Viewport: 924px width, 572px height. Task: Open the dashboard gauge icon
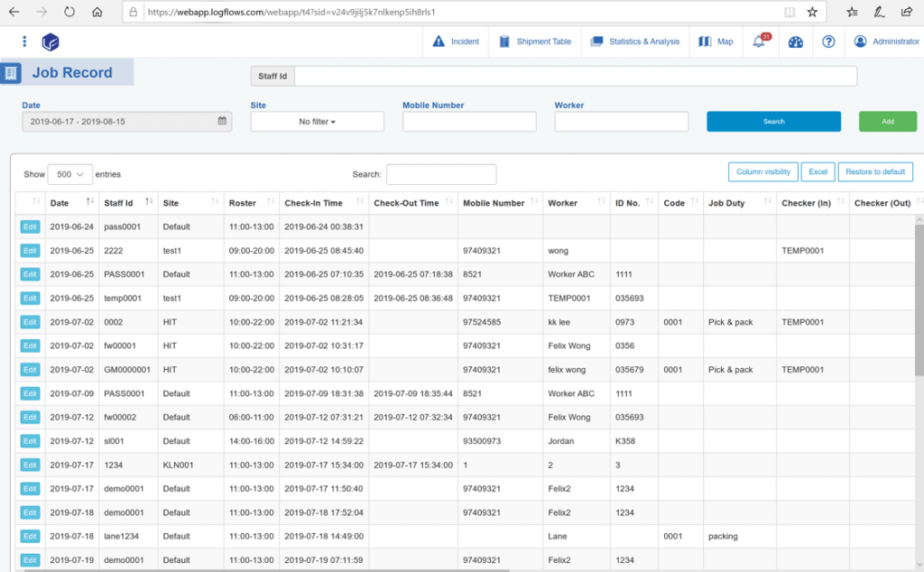click(796, 42)
